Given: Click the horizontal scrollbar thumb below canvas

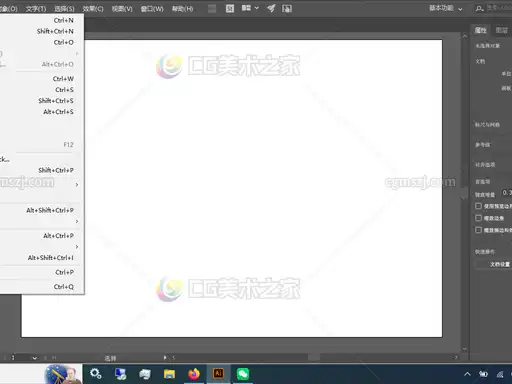Looking at the screenshot, I should point(314,358).
